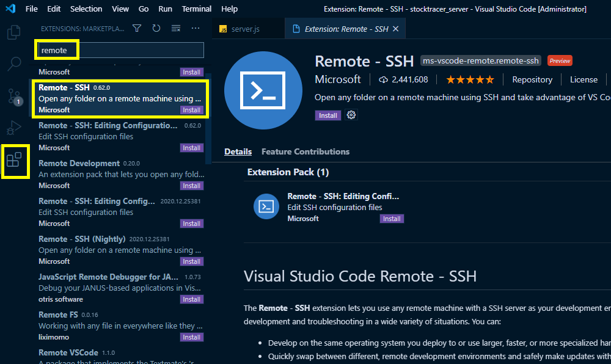Viewport: 611px width, 364px height.
Task: Open the License link
Action: tap(584, 80)
